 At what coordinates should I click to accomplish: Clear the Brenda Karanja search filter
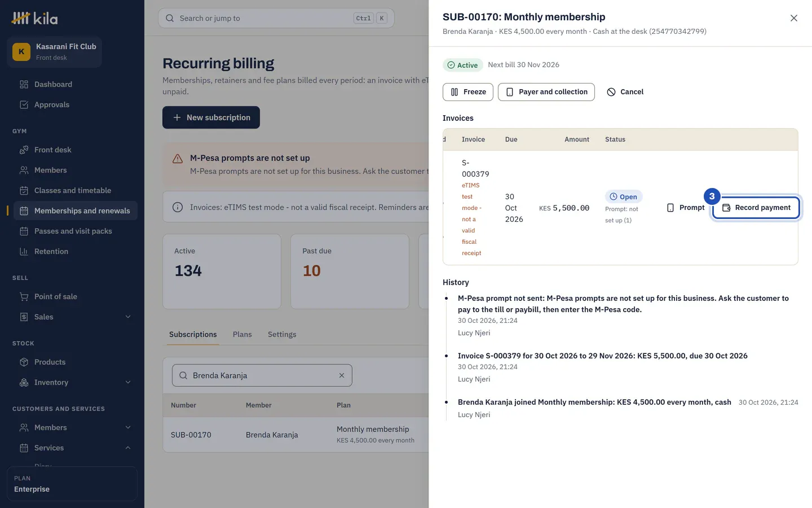[x=342, y=375]
